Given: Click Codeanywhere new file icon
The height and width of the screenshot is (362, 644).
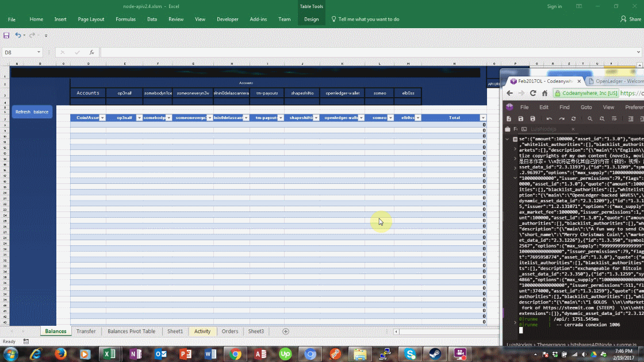Looking at the screenshot, I should (x=508, y=118).
